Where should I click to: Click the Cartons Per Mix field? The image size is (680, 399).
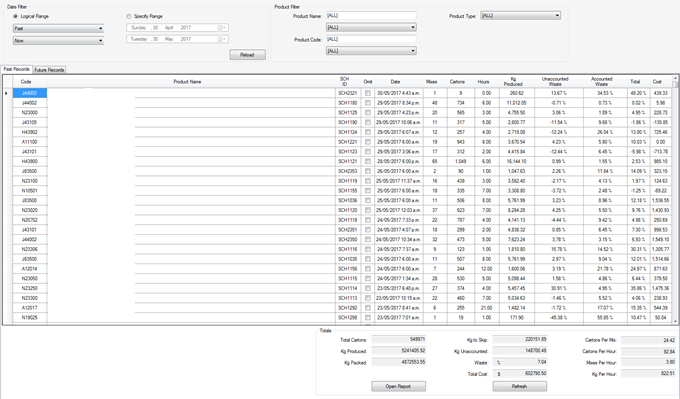click(648, 340)
